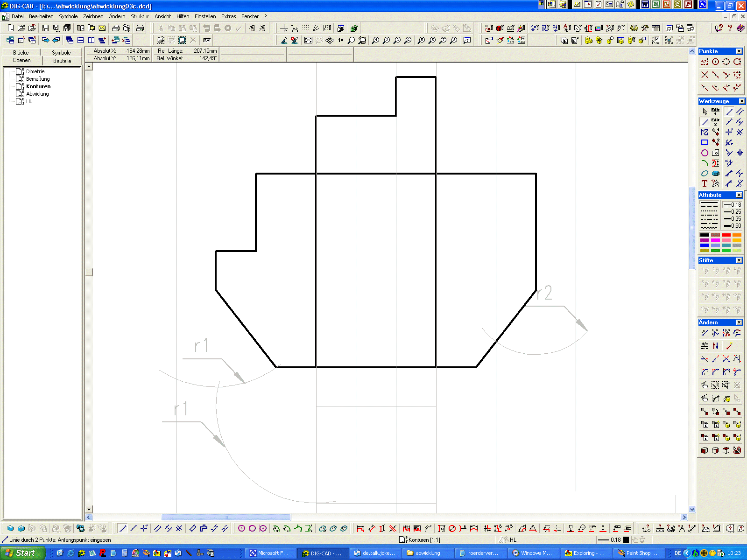Select the Line tool in Werkzeuge
The width and height of the screenshot is (747, 560).
coord(705,122)
